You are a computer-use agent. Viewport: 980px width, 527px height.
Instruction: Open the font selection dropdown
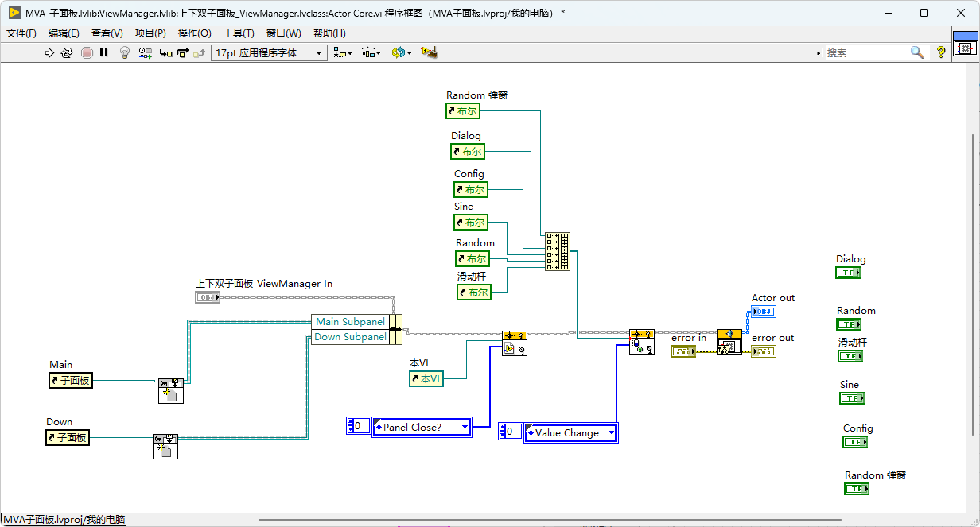269,52
